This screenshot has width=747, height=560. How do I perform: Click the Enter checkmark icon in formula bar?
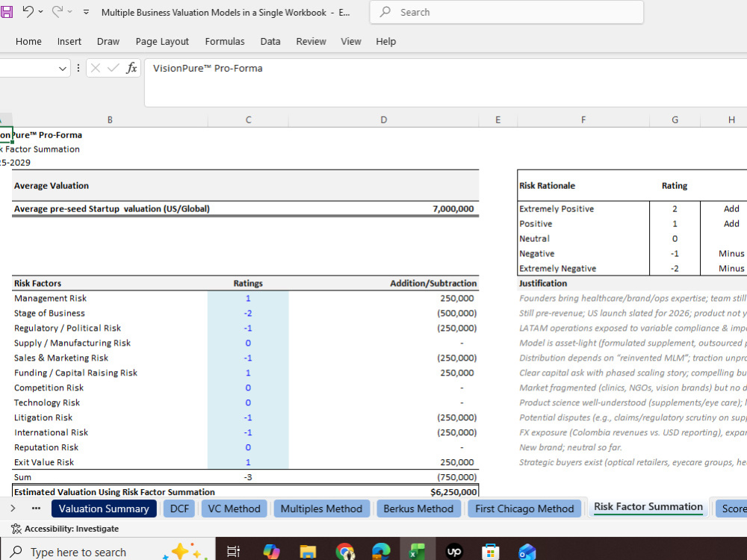114,68
